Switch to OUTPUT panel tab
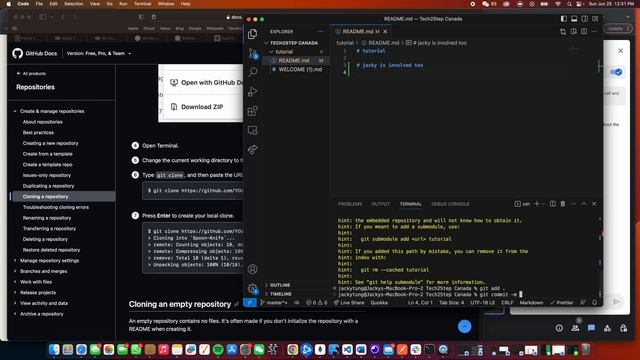640x360 pixels. click(380, 204)
